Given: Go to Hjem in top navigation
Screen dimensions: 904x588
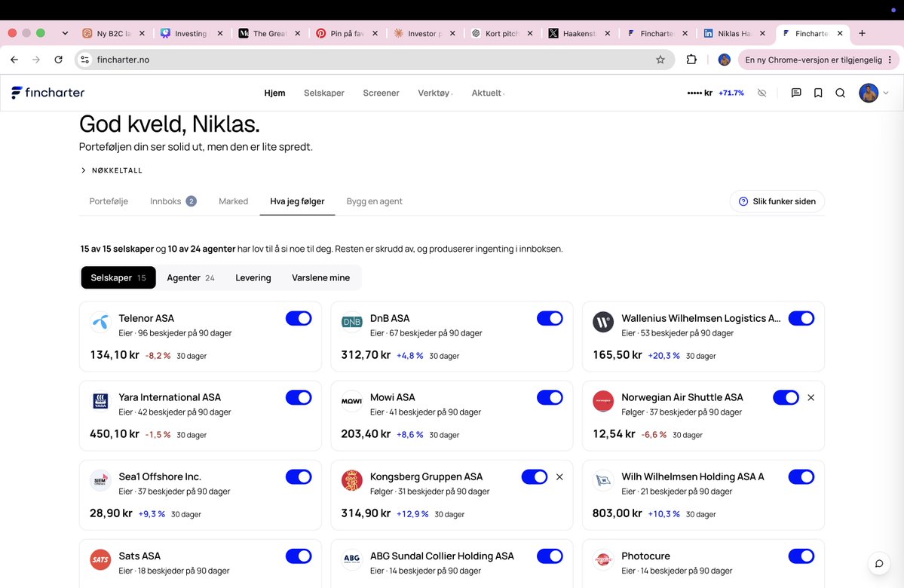Looking at the screenshot, I should point(274,93).
